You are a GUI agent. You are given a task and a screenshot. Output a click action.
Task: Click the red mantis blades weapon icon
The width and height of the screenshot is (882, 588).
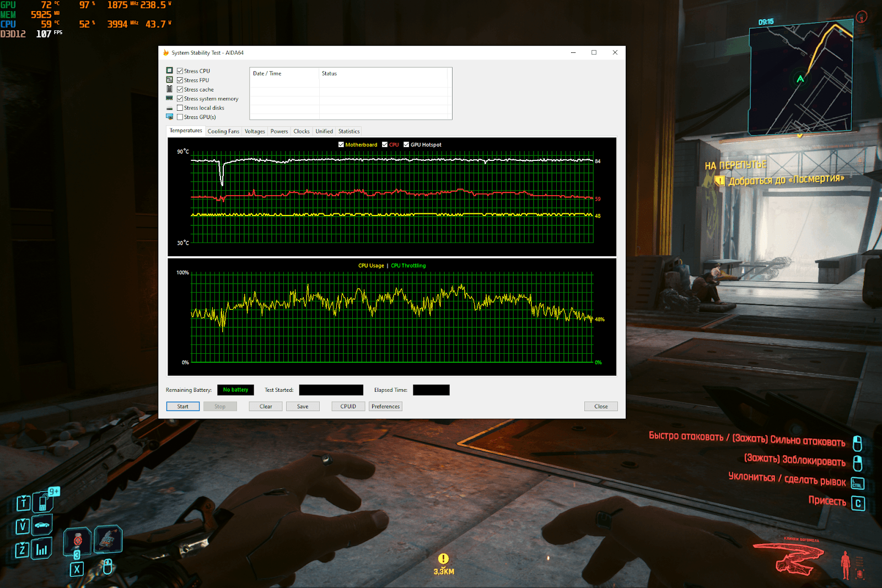789,559
